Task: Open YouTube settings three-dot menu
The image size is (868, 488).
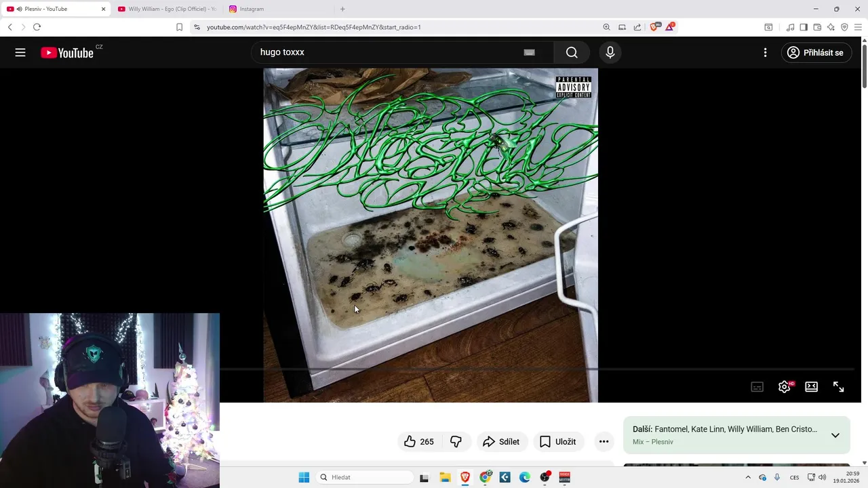Action: 765,52
